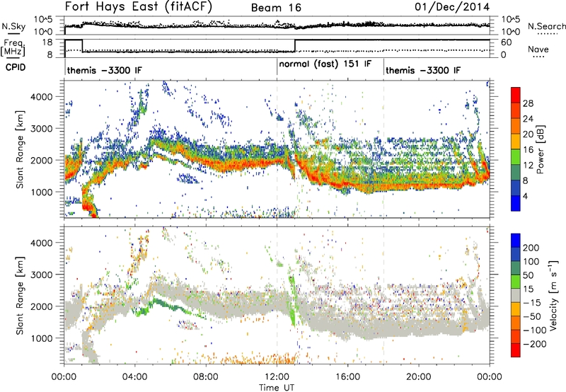The image size is (566, 392).
Task: Click the '18' frequency axis tick
Action: [x=47, y=42]
